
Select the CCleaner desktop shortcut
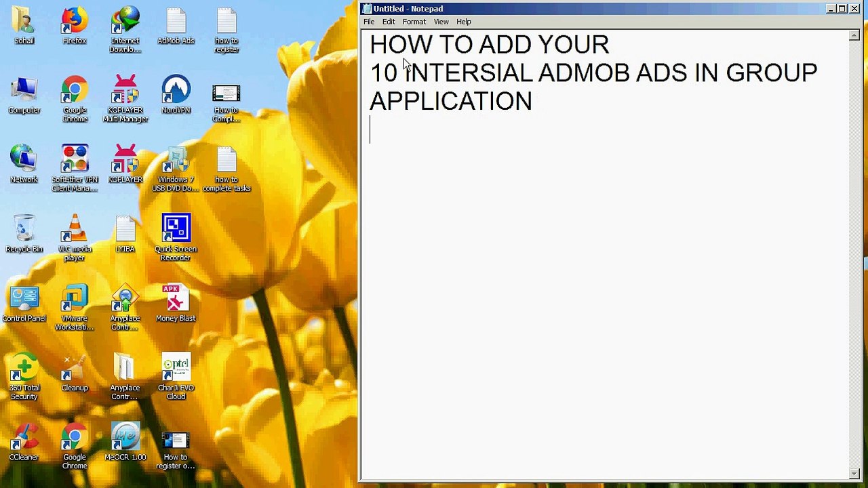click(x=24, y=443)
